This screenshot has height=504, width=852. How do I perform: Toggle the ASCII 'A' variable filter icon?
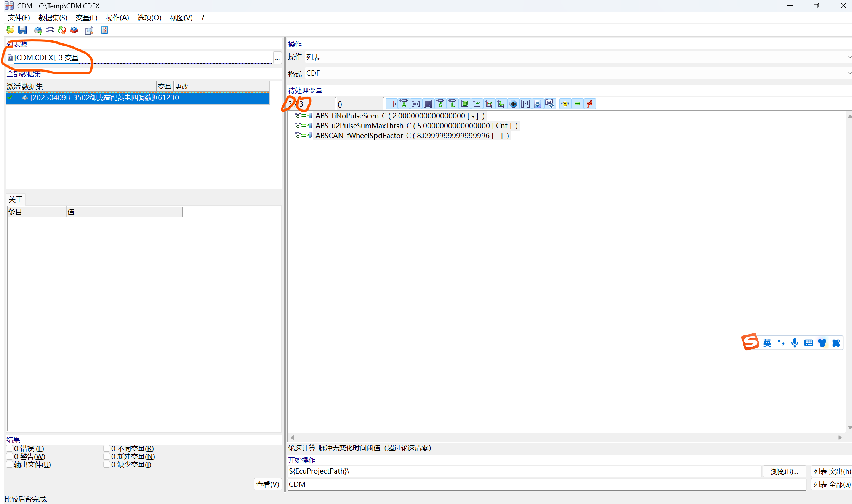coord(404,104)
